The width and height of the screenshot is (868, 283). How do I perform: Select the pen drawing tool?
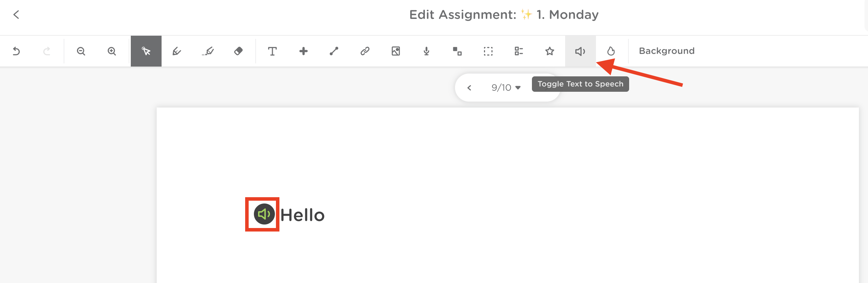pos(177,51)
